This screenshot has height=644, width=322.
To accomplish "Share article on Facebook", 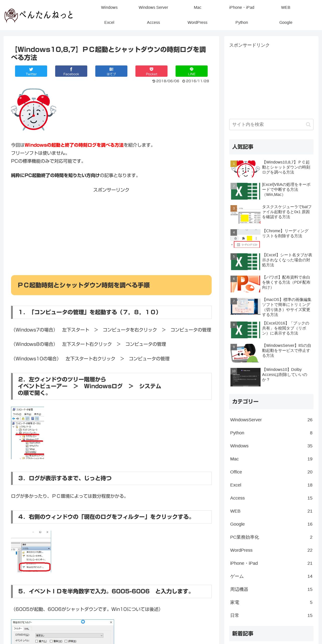I will click(71, 71).
